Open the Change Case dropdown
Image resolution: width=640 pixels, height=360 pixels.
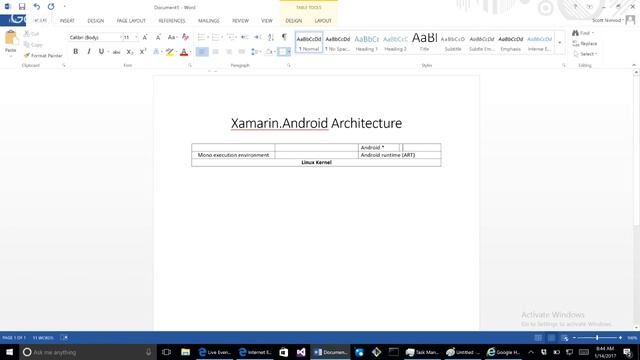click(172, 38)
